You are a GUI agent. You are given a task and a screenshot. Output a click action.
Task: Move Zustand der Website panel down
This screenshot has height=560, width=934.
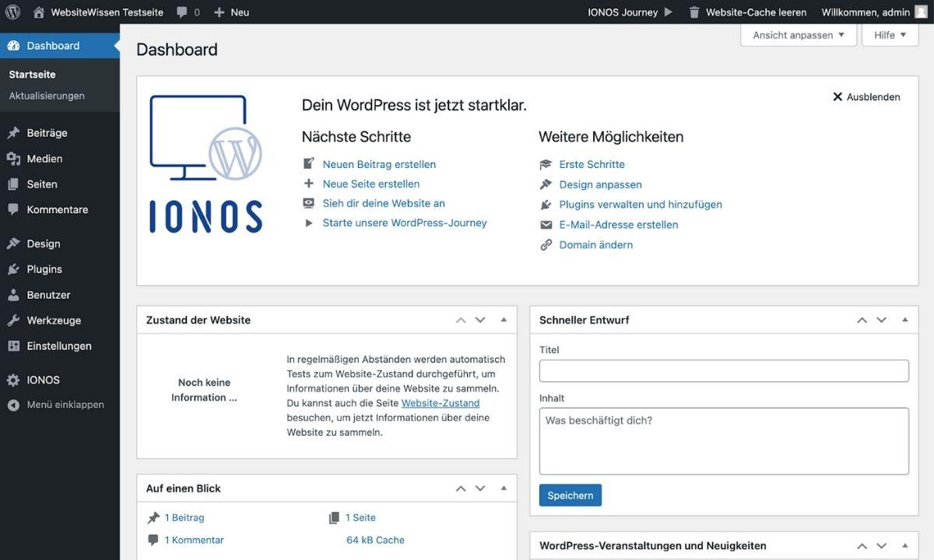pos(480,320)
